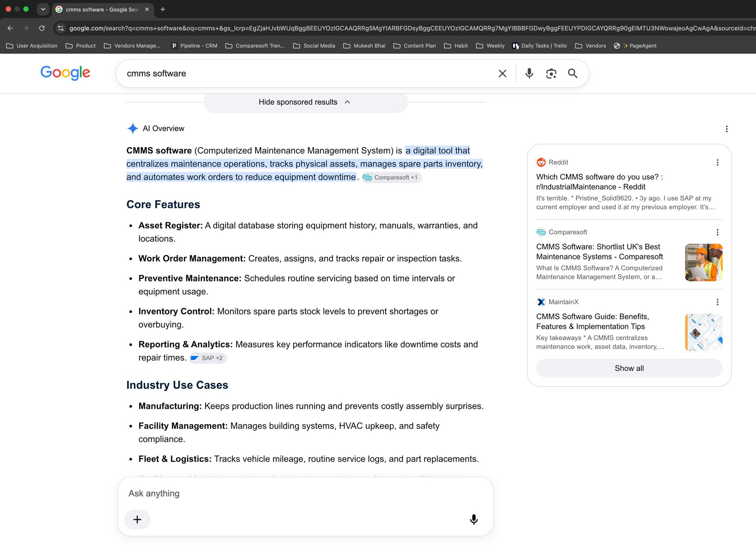Click the AI Overview label
The height and width of the screenshot is (555, 756).
pyautogui.click(x=163, y=129)
